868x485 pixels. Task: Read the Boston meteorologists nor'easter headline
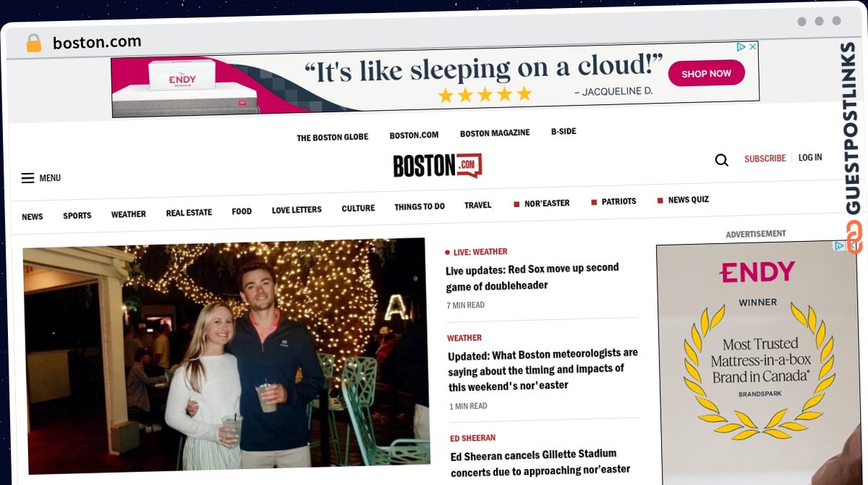click(542, 370)
